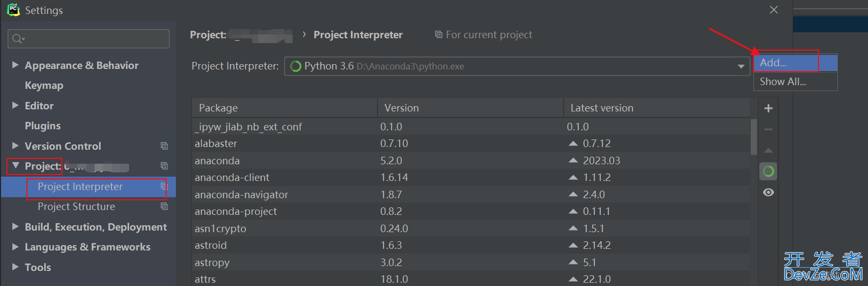Select the attrs package row
Viewport: 868px width, 286px height.
point(471,279)
